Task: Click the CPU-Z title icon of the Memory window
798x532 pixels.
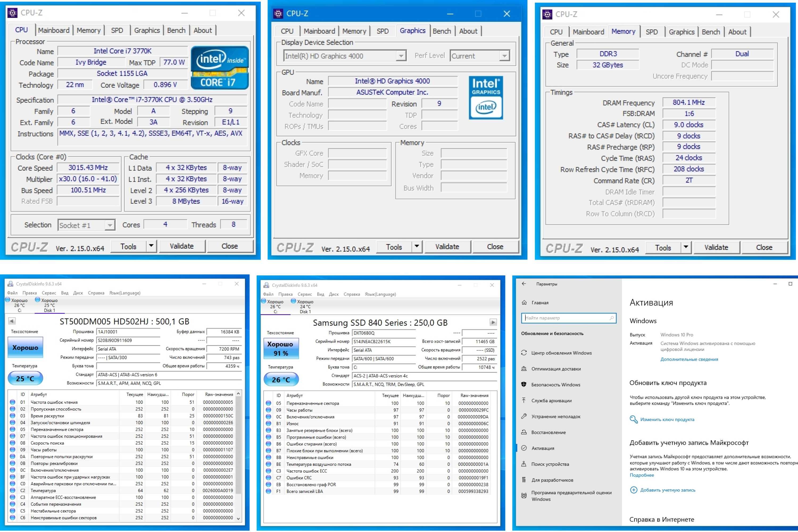Action: click(547, 14)
